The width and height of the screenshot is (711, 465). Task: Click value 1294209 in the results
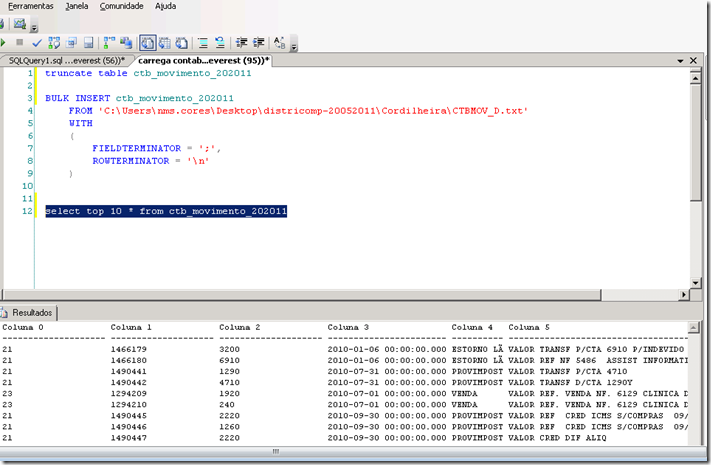[129, 394]
